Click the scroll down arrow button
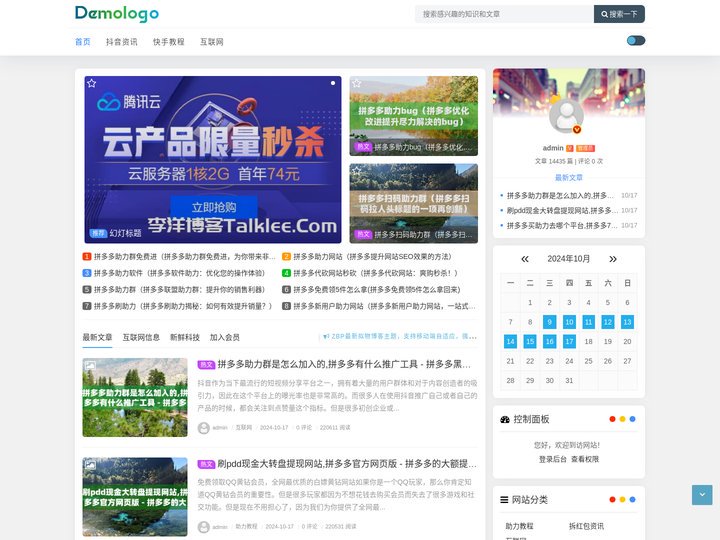 pos(702,495)
